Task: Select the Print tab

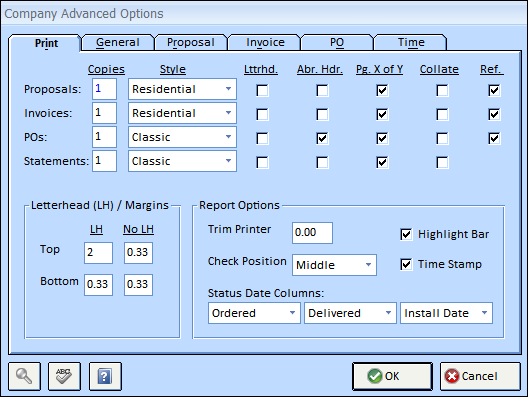Action: (46, 43)
